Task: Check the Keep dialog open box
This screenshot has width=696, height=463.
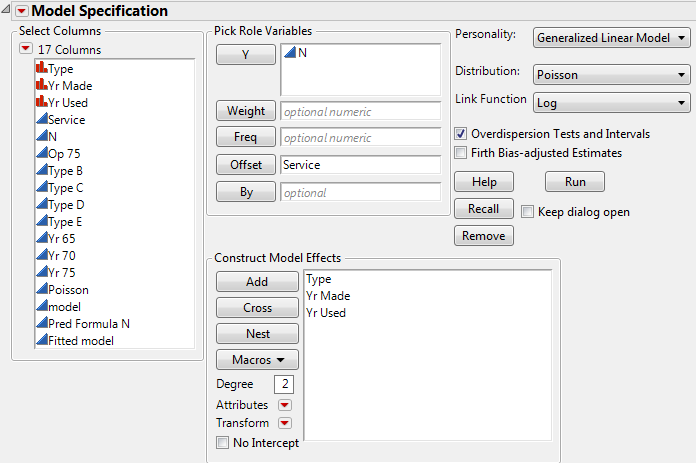Action: (x=527, y=212)
